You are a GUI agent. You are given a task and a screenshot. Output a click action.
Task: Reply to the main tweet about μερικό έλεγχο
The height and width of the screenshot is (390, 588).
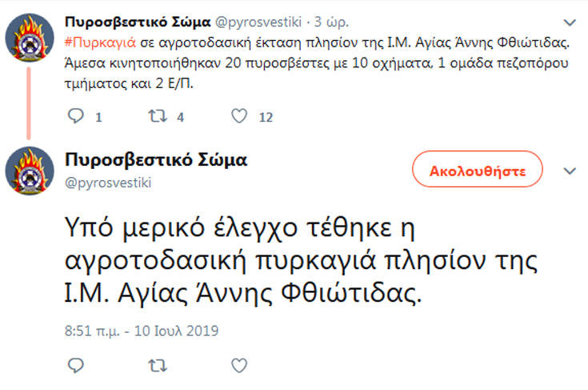(x=76, y=365)
